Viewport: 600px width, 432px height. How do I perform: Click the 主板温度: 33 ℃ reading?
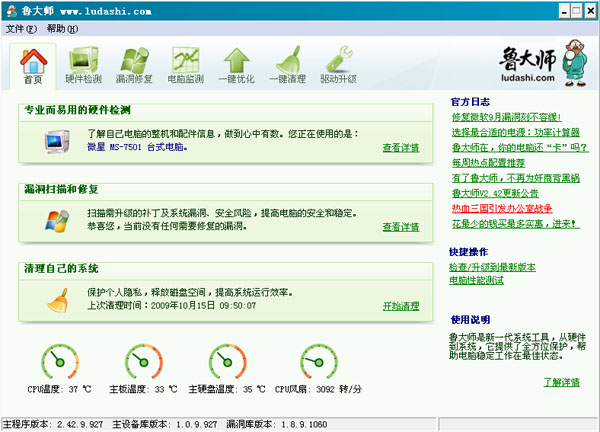[143, 390]
